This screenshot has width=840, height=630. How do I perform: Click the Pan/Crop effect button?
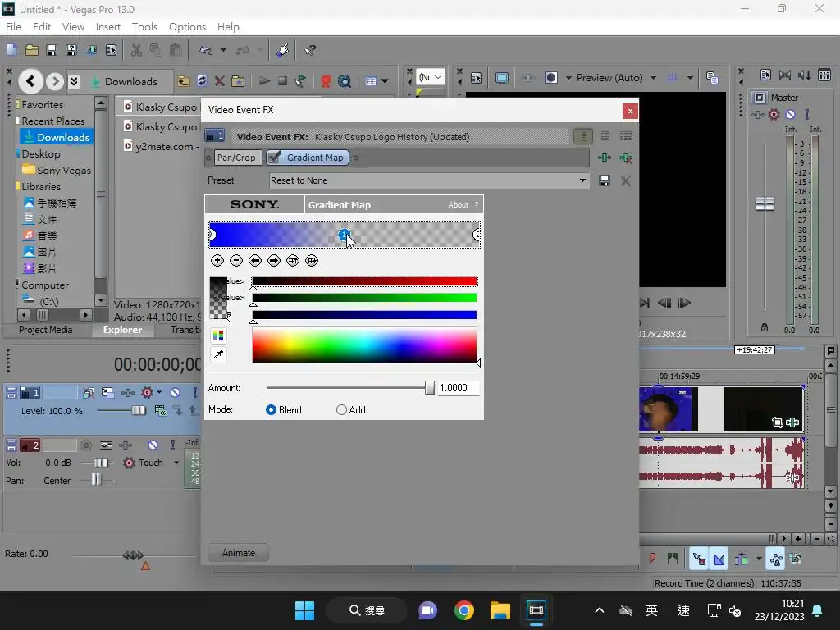(236, 157)
